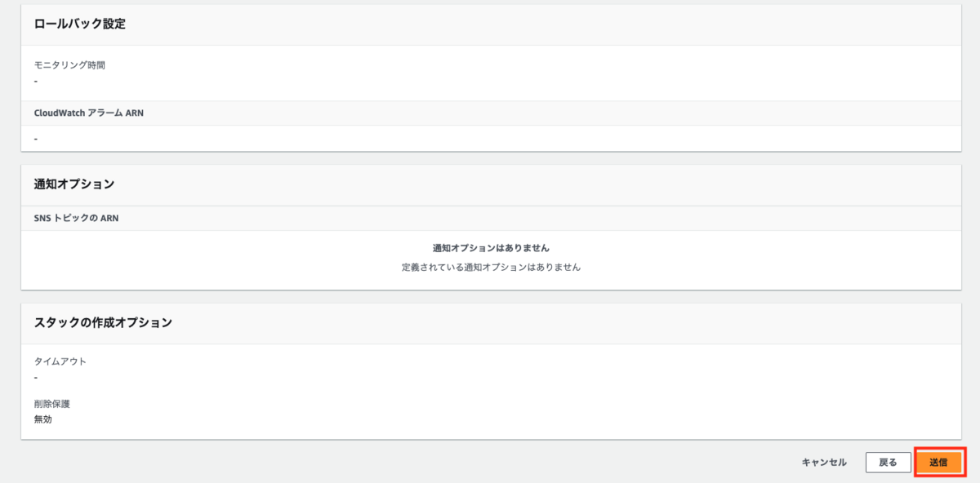Click the orange 送信 submit button
Viewport: 980px width, 483px height.
(938, 462)
